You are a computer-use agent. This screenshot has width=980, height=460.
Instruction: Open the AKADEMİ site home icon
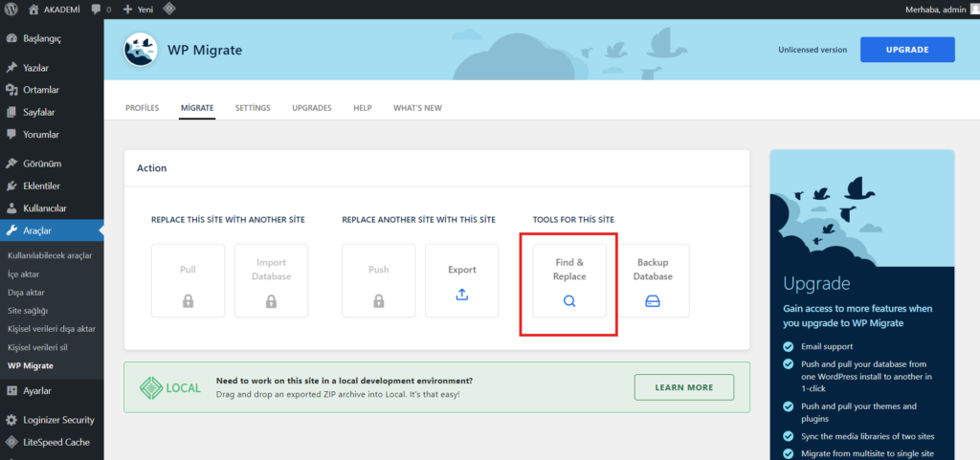coord(33,10)
